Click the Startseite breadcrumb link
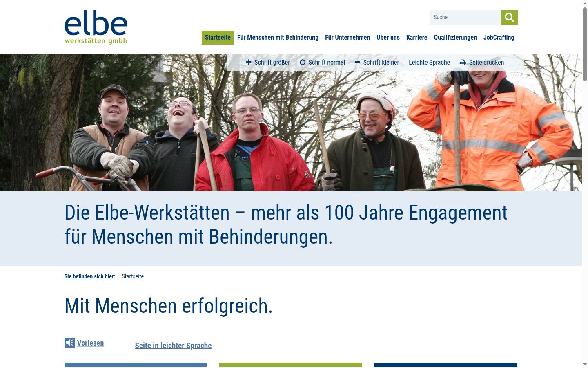 pyautogui.click(x=133, y=276)
